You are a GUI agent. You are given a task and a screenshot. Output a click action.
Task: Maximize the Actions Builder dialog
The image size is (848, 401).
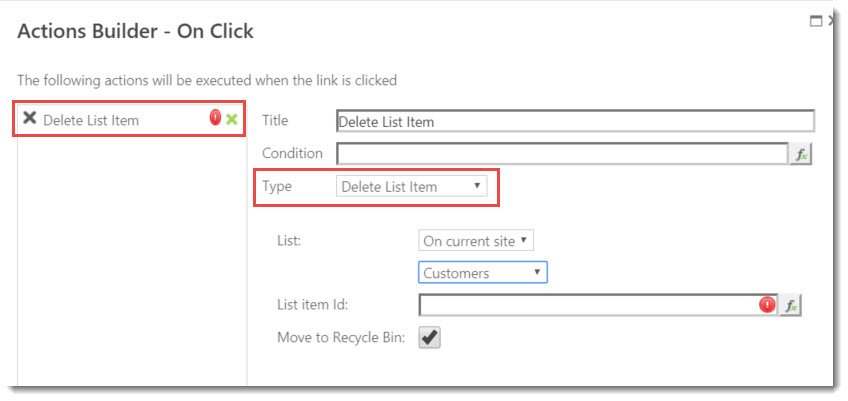pos(815,21)
